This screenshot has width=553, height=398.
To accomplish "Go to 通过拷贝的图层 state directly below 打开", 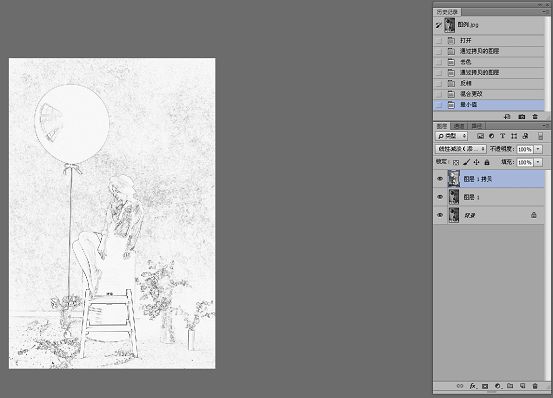I will 488,51.
